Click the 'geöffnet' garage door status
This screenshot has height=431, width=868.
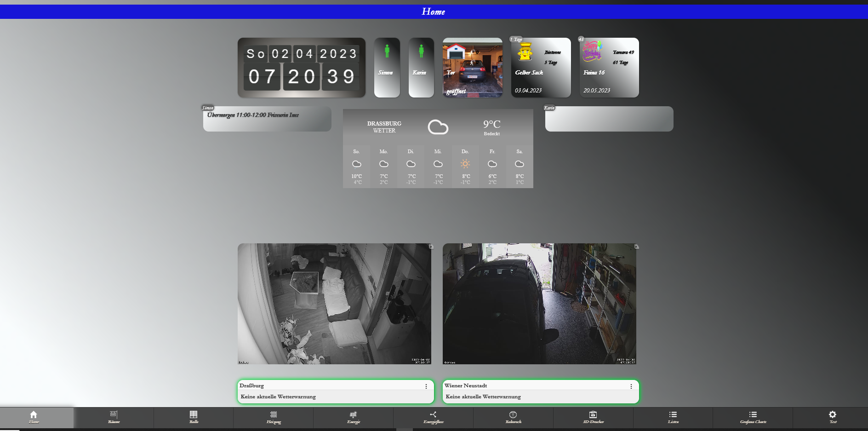(x=456, y=91)
